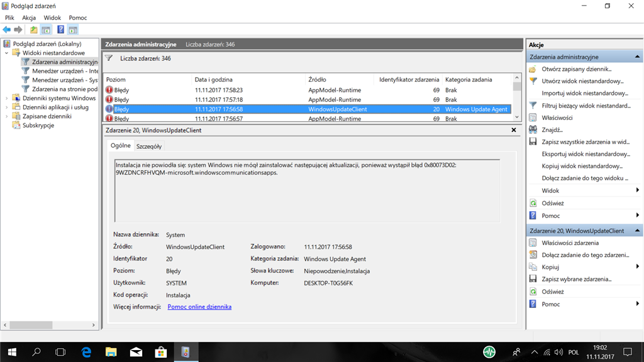
Task: Click the Utwórz widok niestandardowy funnel icon
Action: coord(533,81)
